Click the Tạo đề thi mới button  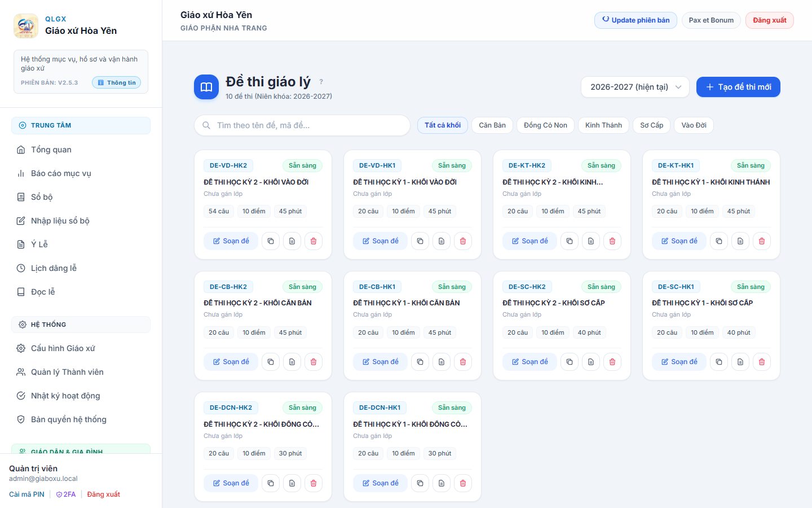(x=738, y=87)
